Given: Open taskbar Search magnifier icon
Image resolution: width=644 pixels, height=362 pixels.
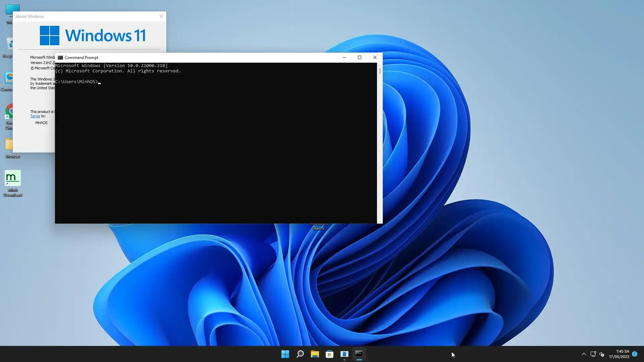Looking at the screenshot, I should (300, 354).
